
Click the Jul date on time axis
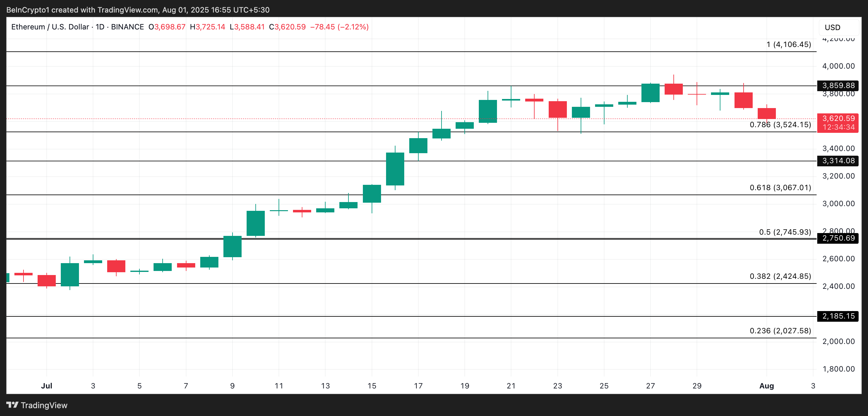coord(46,386)
